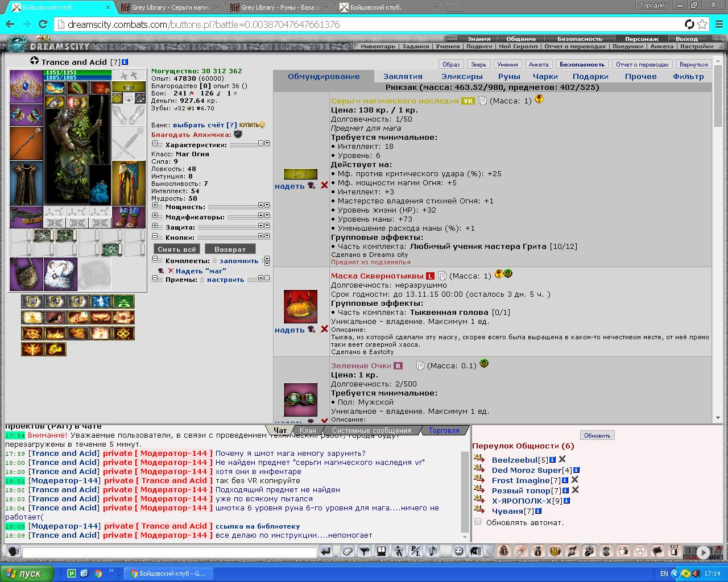Click the EN language indicator in system tray

(664, 573)
